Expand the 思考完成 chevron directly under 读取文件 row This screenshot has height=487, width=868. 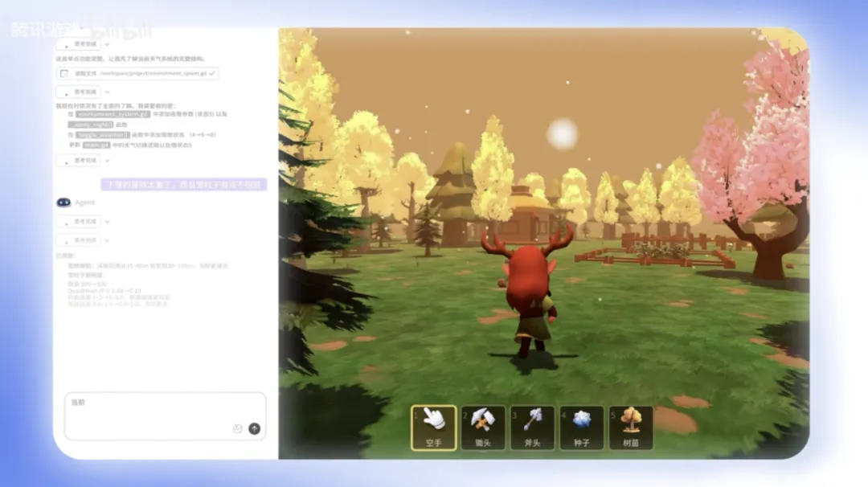coord(107,92)
